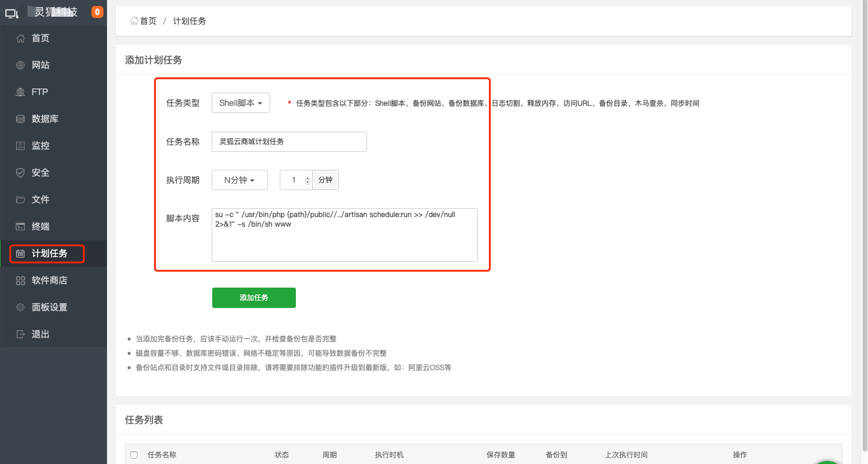
Task: Click the panel logo icon at top-left
Action: 12,13
